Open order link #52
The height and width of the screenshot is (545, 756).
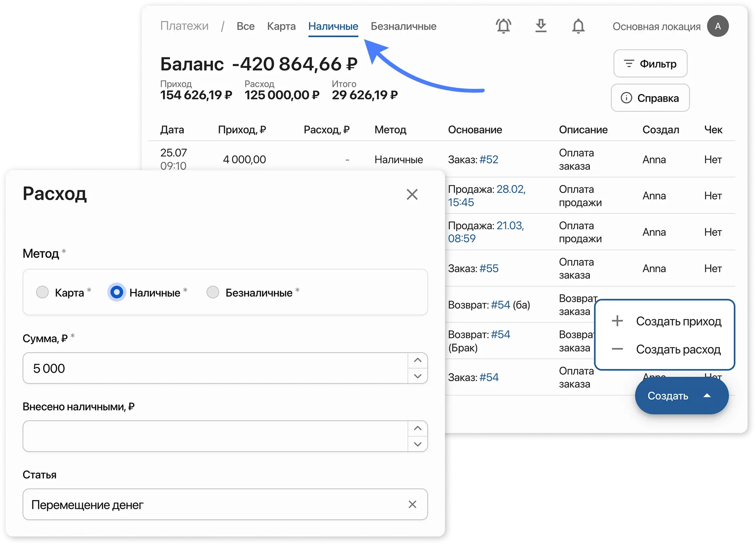pyautogui.click(x=489, y=159)
